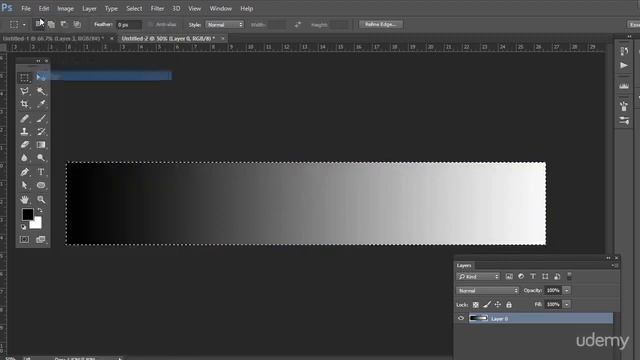Open the layer filter Kind dropdown
The width and height of the screenshot is (640, 360).
click(478, 277)
